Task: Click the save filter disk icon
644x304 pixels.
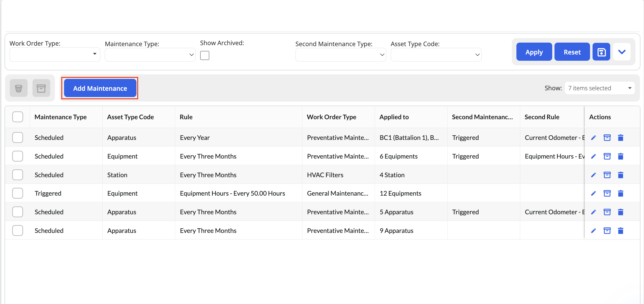Action: [x=601, y=52]
